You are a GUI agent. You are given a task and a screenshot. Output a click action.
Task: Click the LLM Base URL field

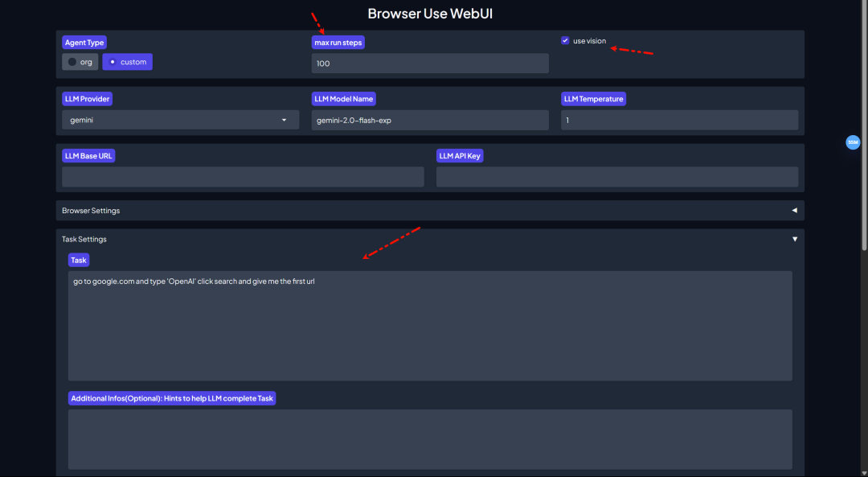(243, 177)
